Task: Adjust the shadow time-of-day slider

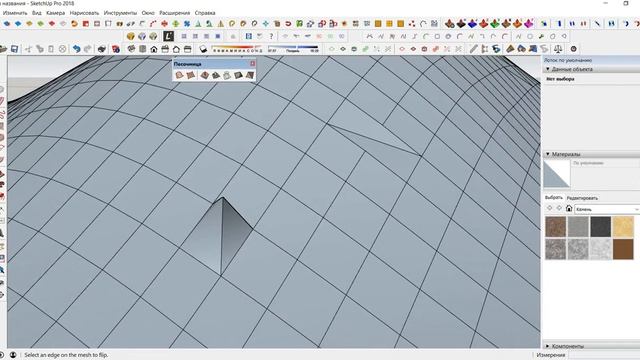Action: pyautogui.click(x=293, y=49)
